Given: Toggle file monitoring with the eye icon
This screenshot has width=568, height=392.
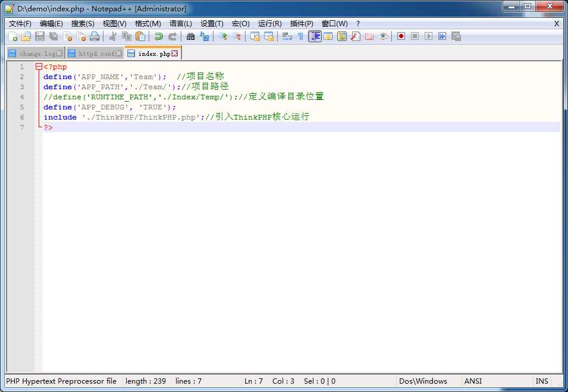Looking at the screenshot, I should point(383,36).
